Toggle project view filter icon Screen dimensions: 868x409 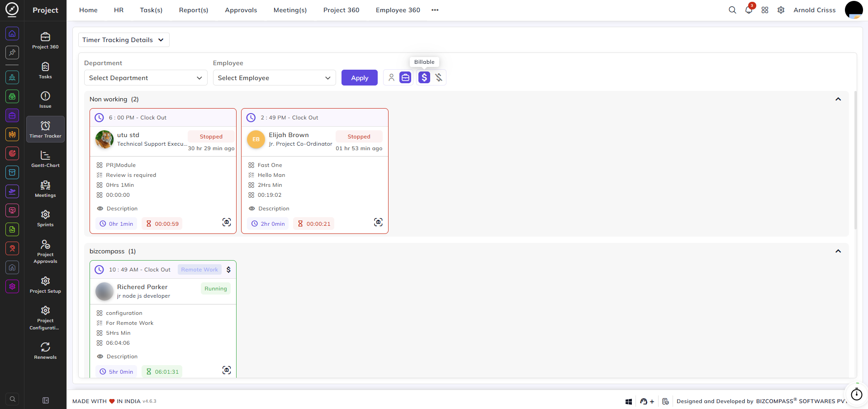click(x=406, y=77)
